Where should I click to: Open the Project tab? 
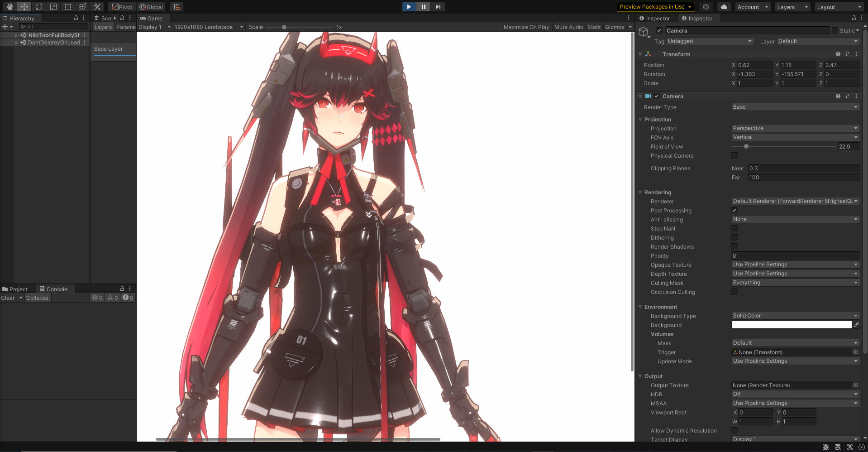click(x=15, y=289)
